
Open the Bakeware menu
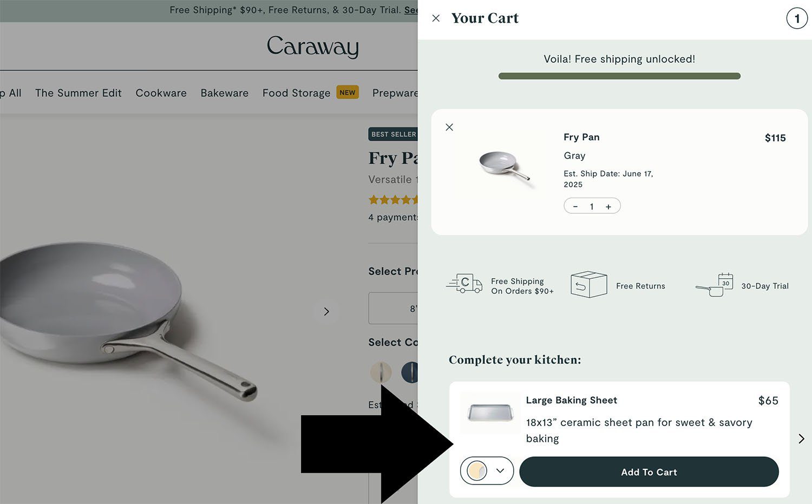point(224,93)
